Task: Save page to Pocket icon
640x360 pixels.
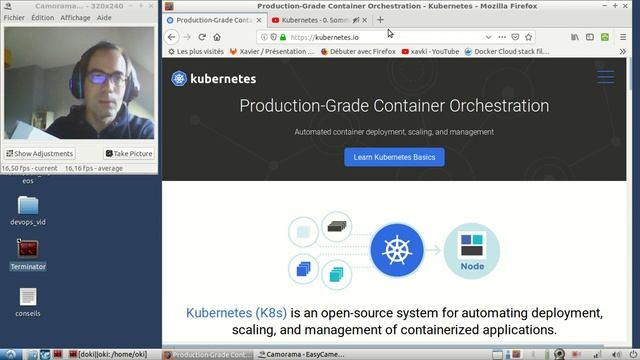Action: point(516,37)
